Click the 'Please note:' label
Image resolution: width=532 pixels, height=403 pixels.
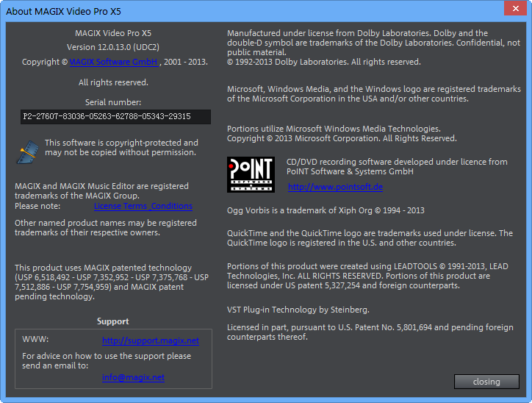click(37, 206)
